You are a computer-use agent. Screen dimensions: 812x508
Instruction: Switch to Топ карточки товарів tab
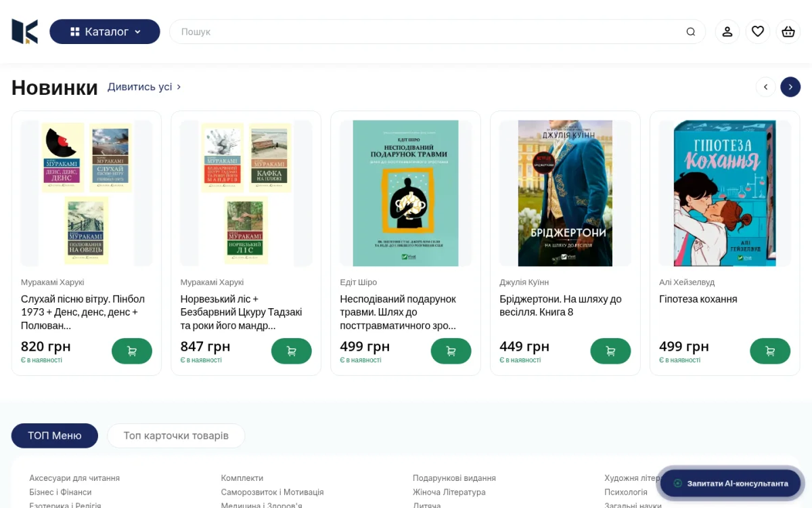(176, 436)
